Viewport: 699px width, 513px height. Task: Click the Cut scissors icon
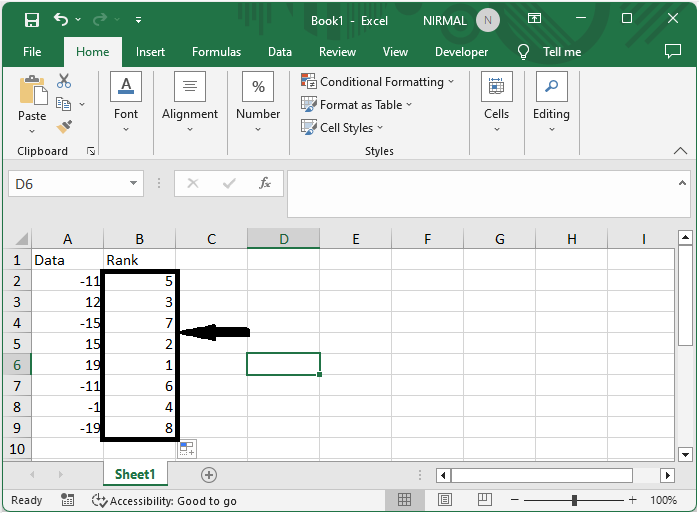pos(64,81)
